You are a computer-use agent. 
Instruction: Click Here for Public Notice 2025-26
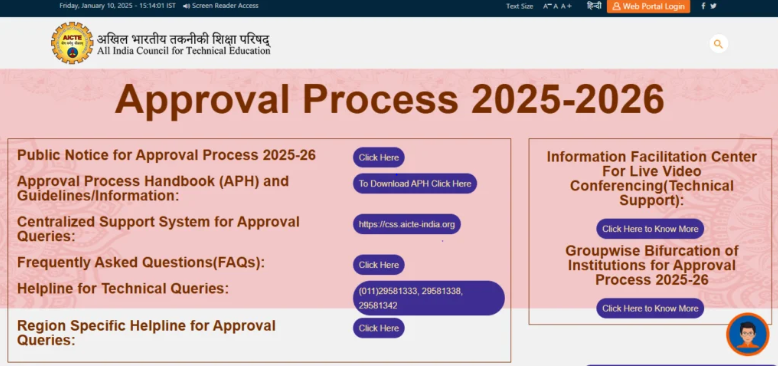pyautogui.click(x=379, y=157)
